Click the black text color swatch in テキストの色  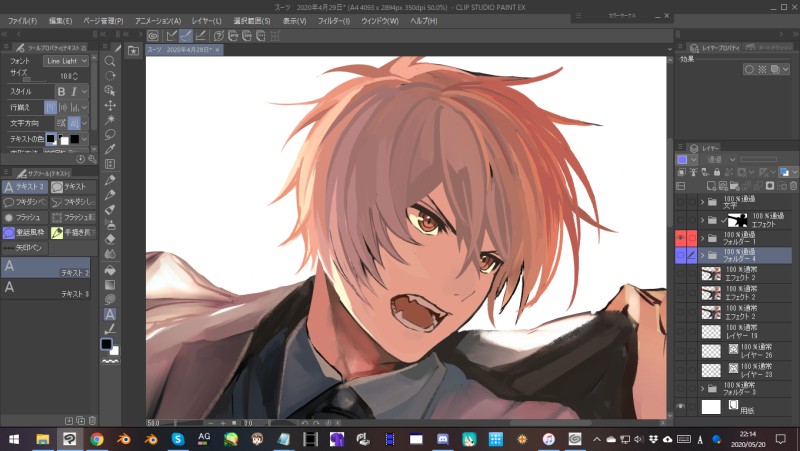coord(51,139)
